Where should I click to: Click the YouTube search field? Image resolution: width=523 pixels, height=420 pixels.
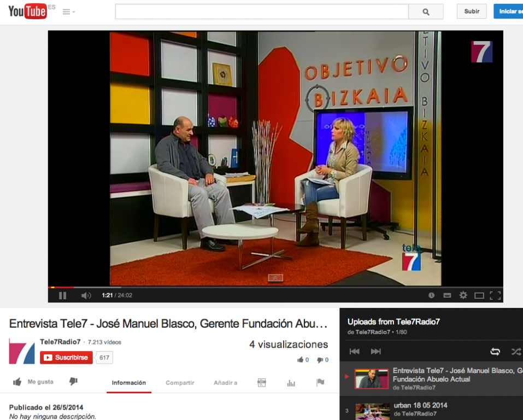tap(261, 11)
